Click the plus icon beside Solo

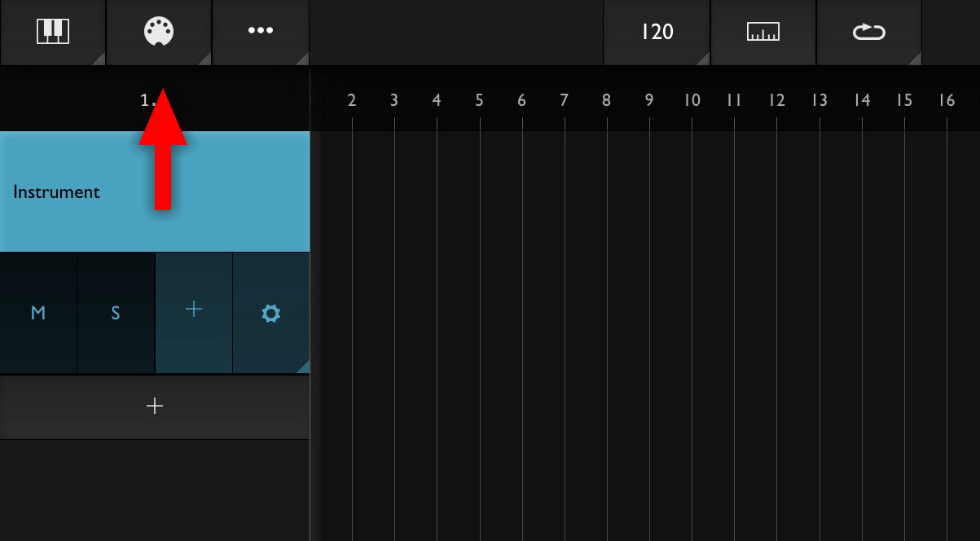tap(194, 310)
